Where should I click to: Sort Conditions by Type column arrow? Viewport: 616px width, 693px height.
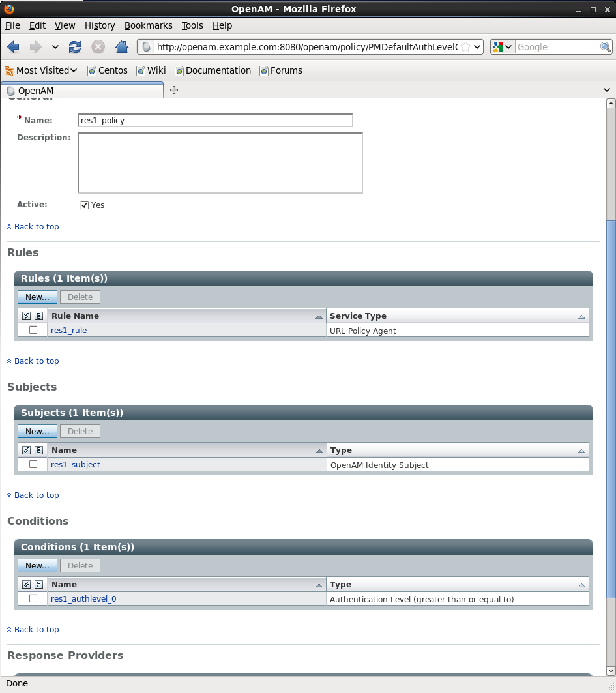click(581, 585)
